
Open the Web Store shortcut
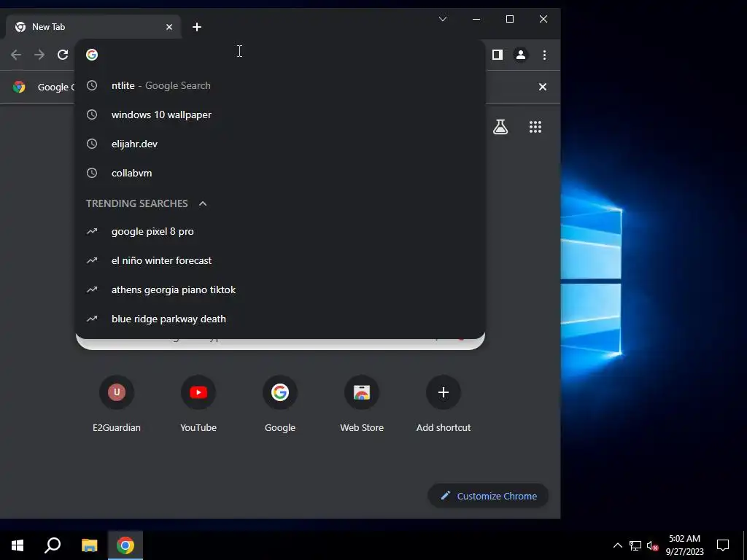click(x=362, y=404)
